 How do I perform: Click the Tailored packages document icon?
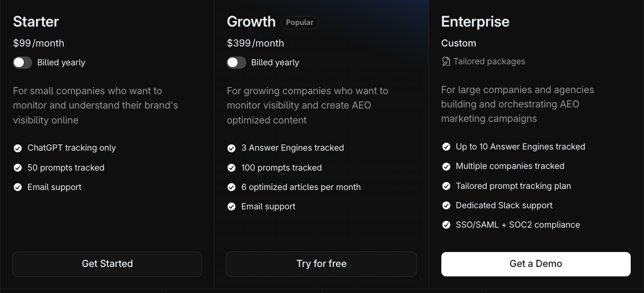point(446,61)
